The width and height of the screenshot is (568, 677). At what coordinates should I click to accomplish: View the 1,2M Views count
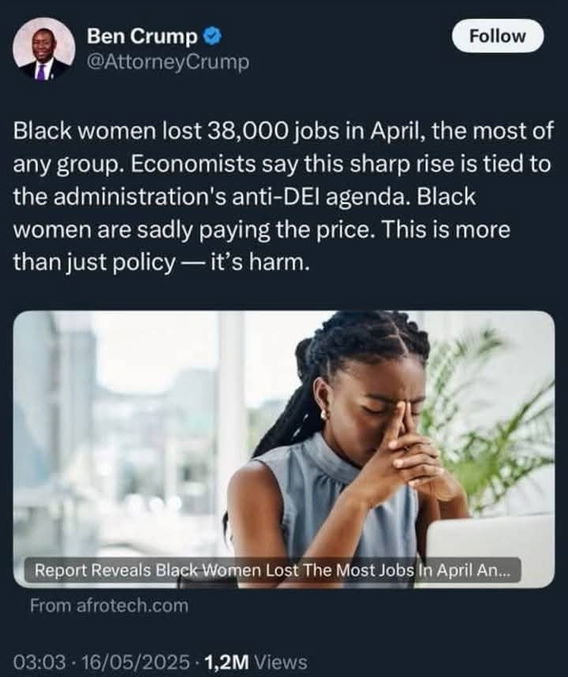point(256,661)
